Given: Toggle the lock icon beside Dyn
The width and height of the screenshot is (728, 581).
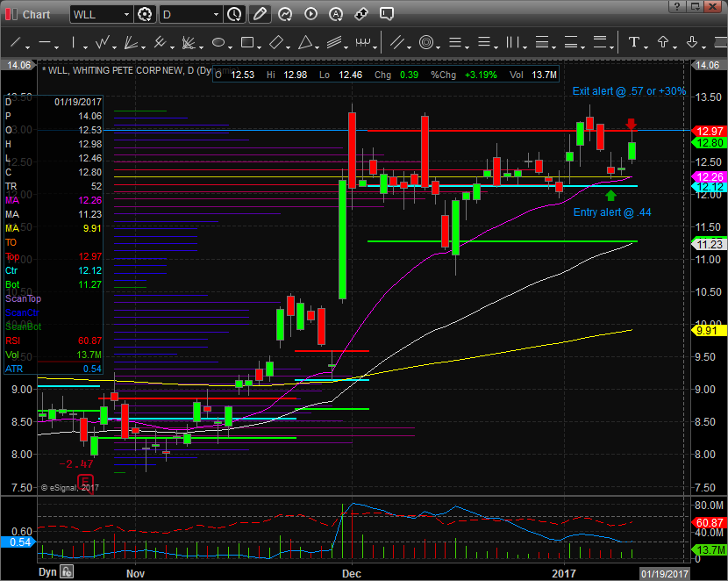Looking at the screenshot, I should pyautogui.click(x=67, y=571).
